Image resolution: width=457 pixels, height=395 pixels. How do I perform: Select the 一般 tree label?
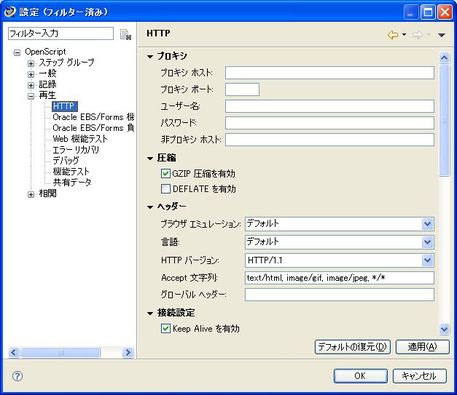[48, 73]
